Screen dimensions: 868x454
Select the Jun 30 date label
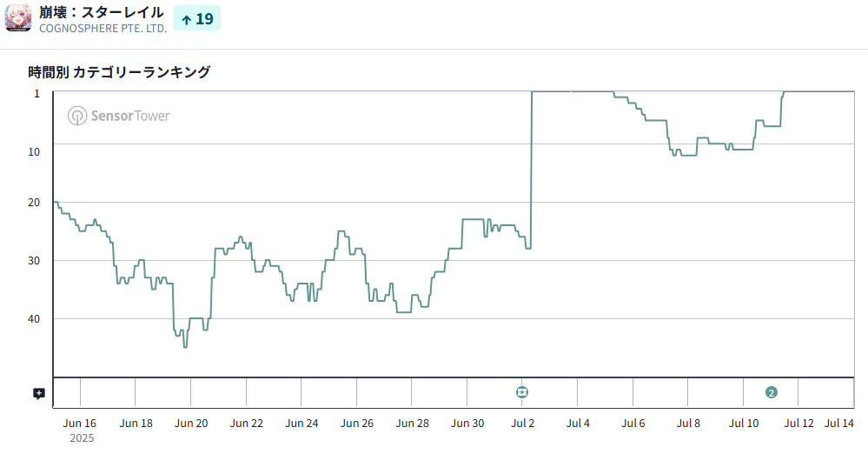click(x=467, y=424)
